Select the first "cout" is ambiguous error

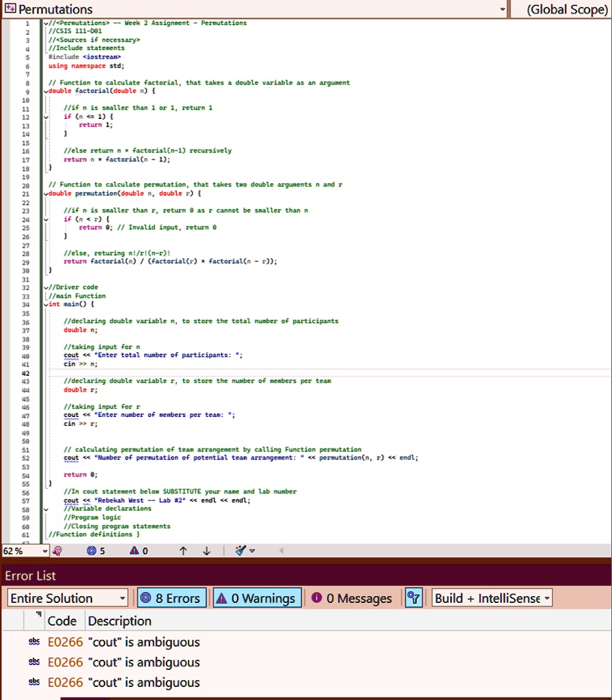[x=123, y=642]
